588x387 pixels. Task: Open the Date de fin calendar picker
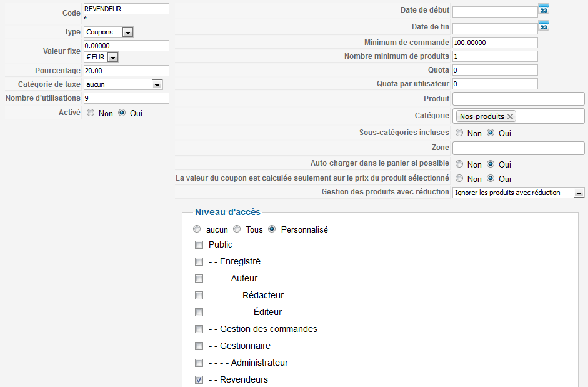544,26
